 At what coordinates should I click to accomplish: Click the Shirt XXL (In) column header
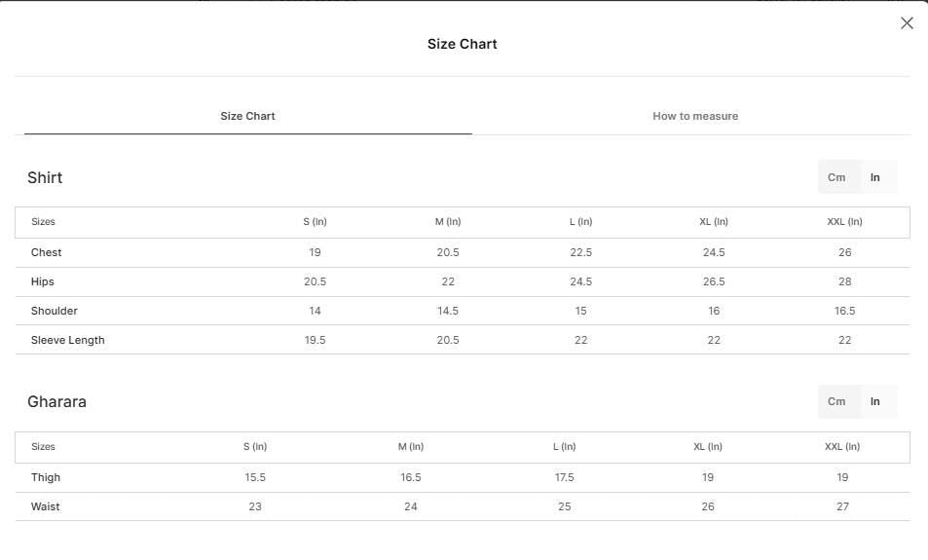click(x=844, y=221)
